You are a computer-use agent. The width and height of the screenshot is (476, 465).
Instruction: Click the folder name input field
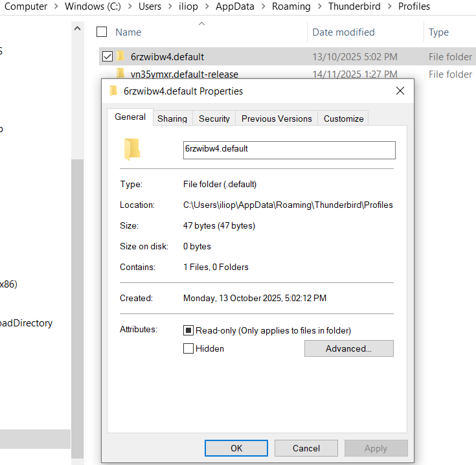click(289, 150)
